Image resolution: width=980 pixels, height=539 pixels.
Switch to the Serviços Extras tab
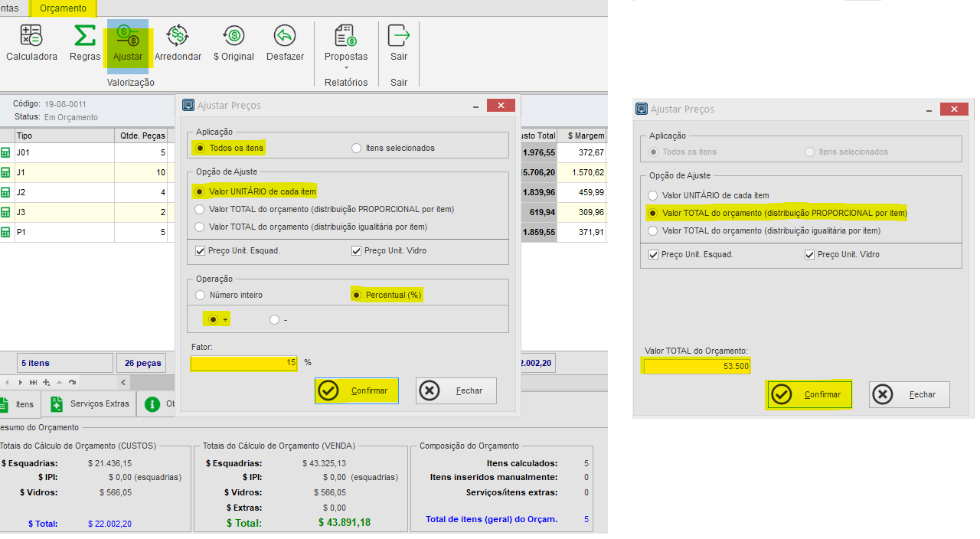[x=89, y=404]
